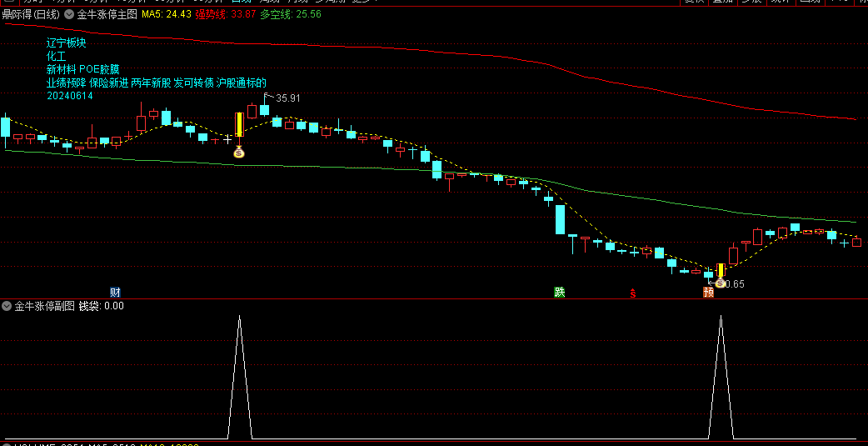Click the money bag icon beside the 0.65 label
Viewport: 868px width, 446px height.
point(720,283)
